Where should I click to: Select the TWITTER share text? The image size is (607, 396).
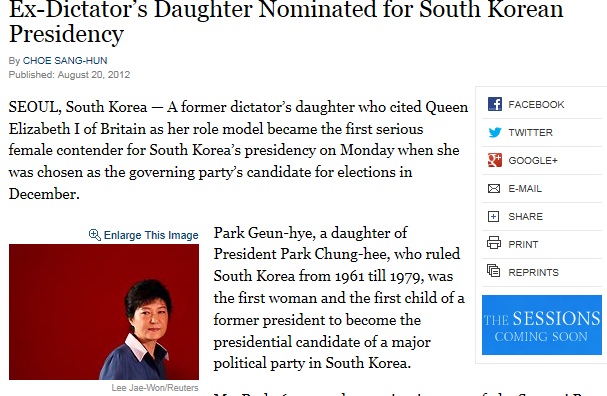530,132
